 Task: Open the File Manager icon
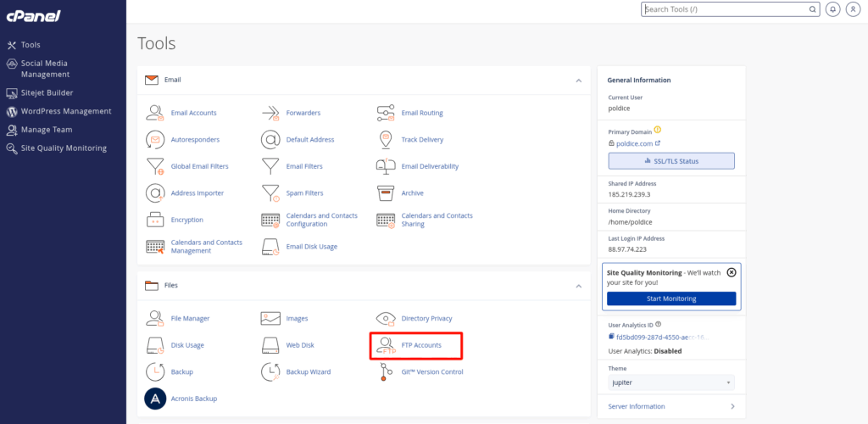[155, 318]
